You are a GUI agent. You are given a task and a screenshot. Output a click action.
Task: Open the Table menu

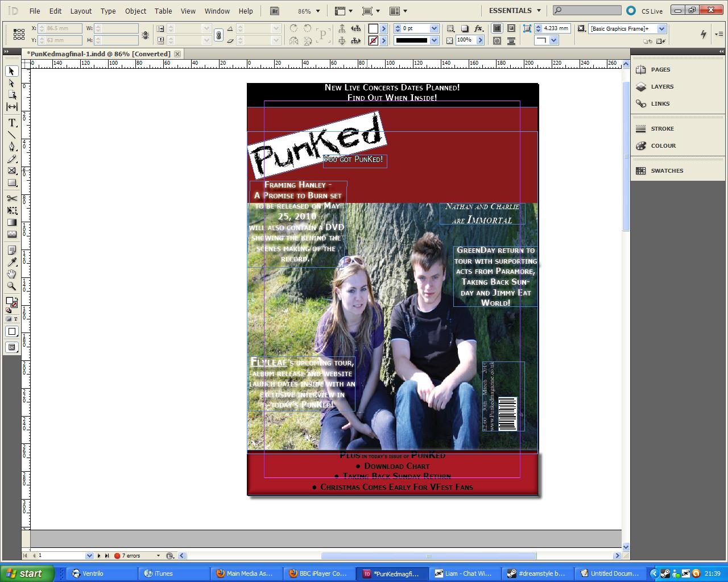(163, 11)
